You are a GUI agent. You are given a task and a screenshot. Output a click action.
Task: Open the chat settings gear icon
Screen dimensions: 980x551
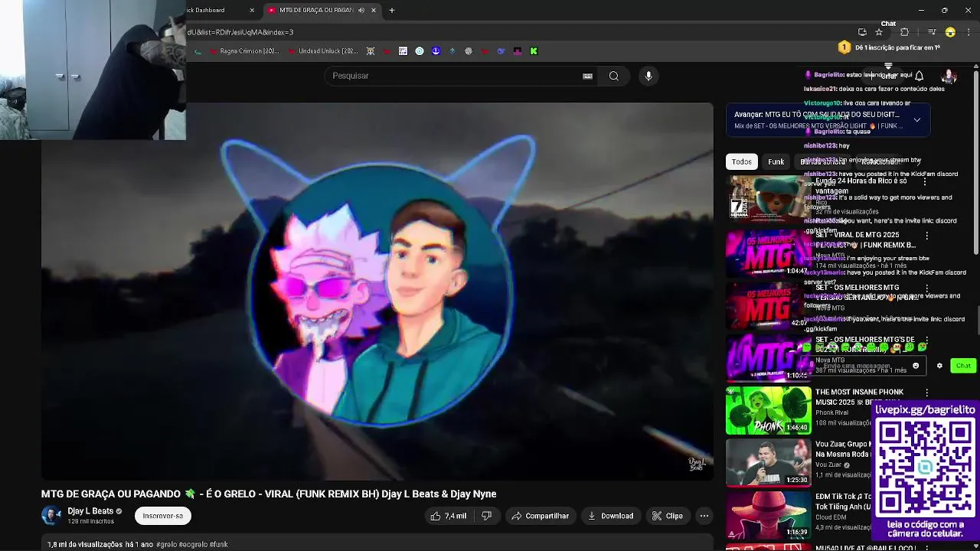coord(939,366)
